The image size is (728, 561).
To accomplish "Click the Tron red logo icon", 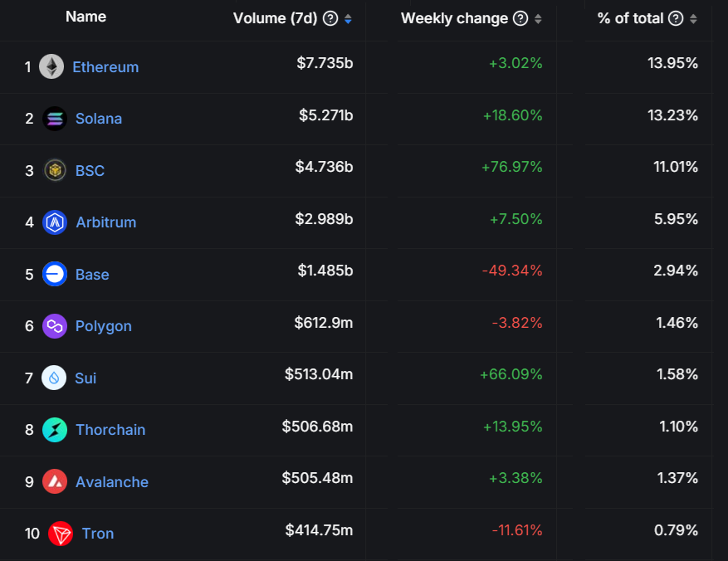I will (x=61, y=534).
